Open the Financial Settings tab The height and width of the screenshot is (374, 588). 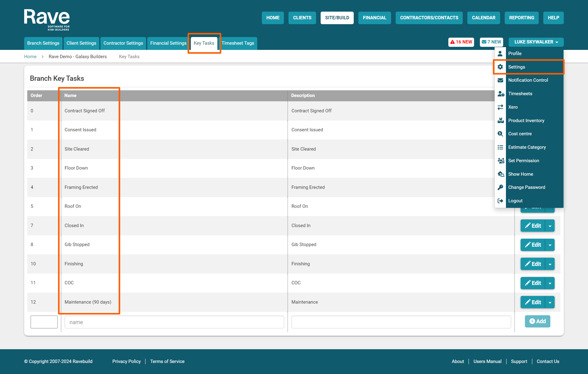[168, 43]
